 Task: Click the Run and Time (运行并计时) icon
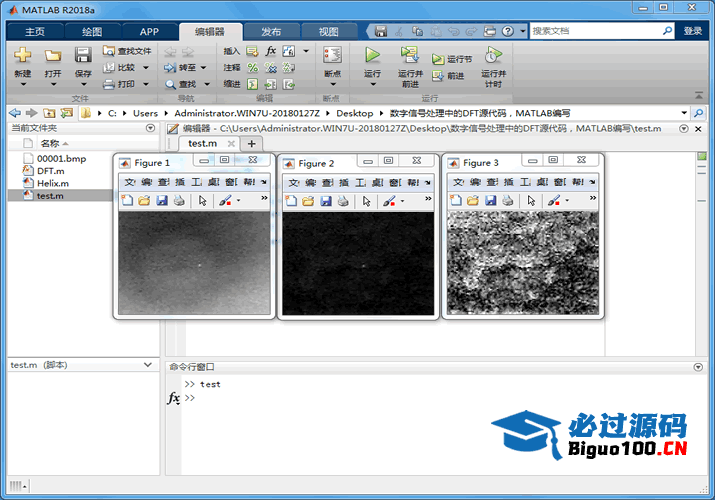[x=493, y=55]
